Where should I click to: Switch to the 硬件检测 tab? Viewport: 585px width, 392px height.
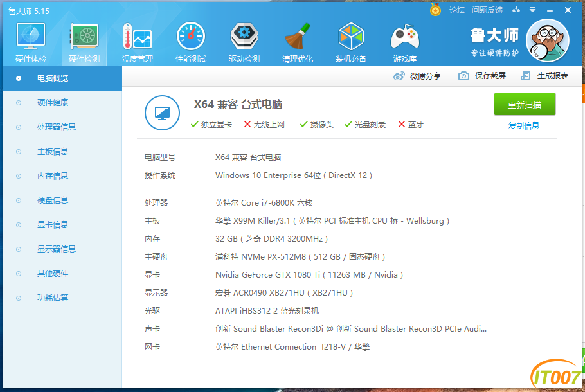84,43
